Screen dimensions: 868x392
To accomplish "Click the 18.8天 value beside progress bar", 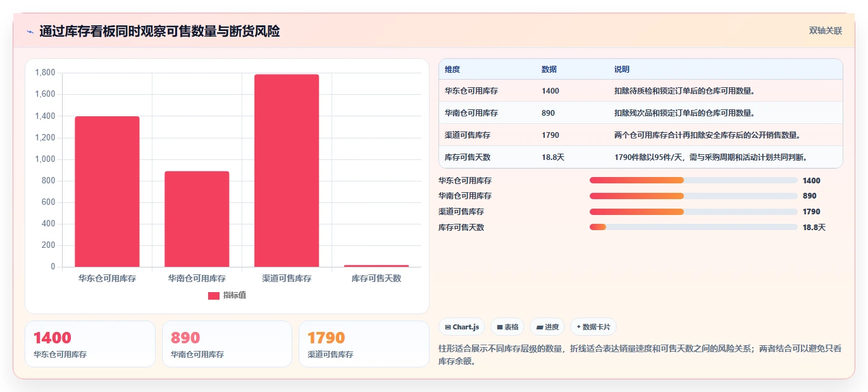I will tap(814, 228).
